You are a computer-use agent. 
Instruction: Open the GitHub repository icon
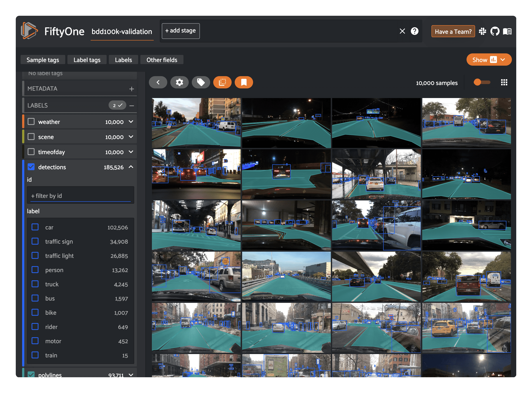(x=495, y=32)
